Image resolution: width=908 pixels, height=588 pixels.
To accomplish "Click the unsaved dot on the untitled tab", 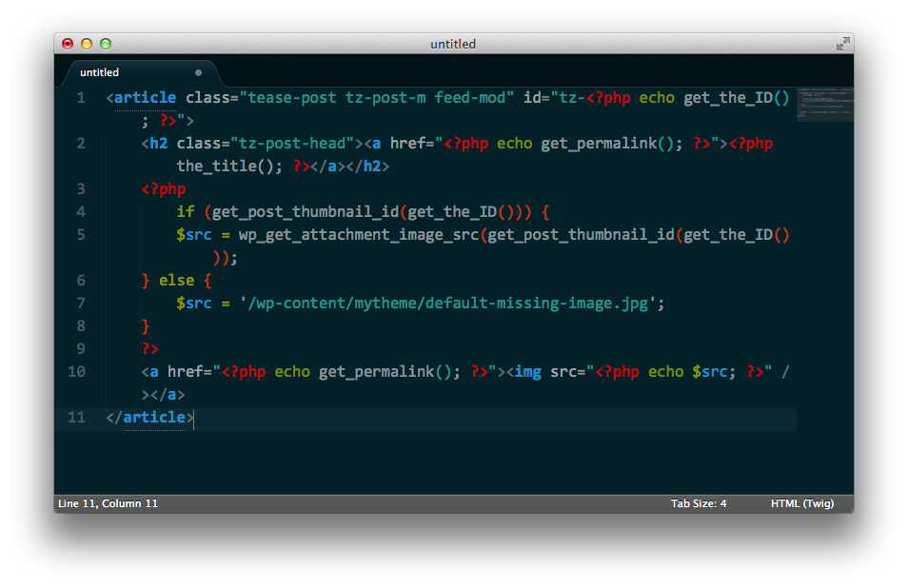I will 198,72.
